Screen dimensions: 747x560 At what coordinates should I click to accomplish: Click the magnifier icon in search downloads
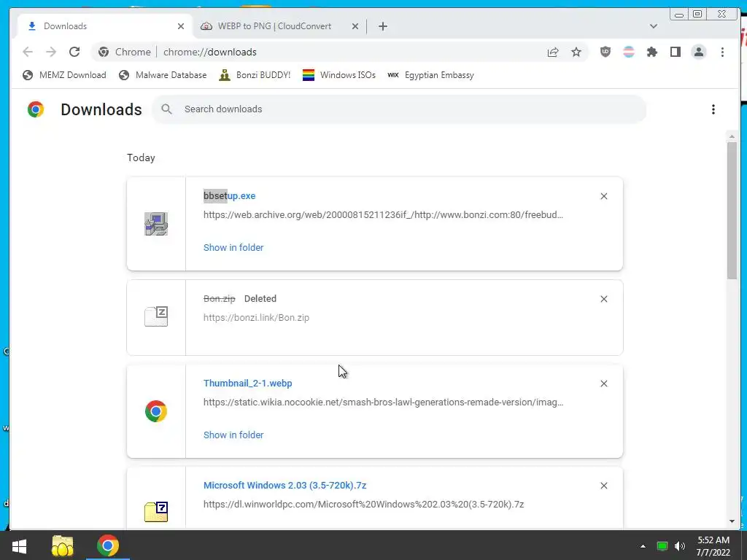pyautogui.click(x=166, y=109)
